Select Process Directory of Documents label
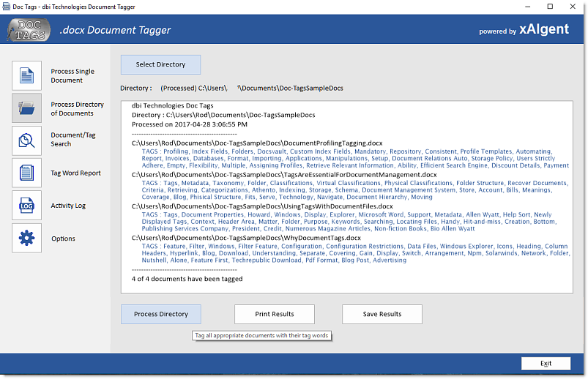The height and width of the screenshot is (379, 588). click(77, 109)
